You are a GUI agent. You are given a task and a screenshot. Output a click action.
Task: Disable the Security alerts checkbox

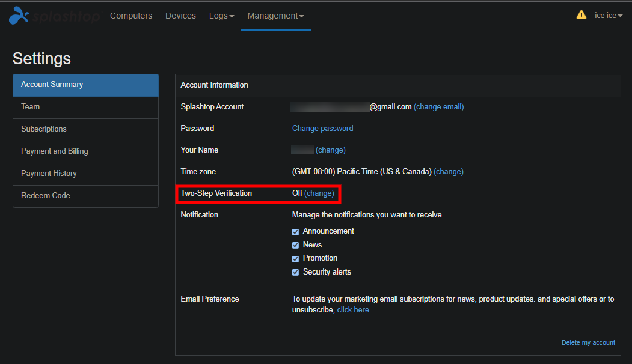tap(295, 272)
